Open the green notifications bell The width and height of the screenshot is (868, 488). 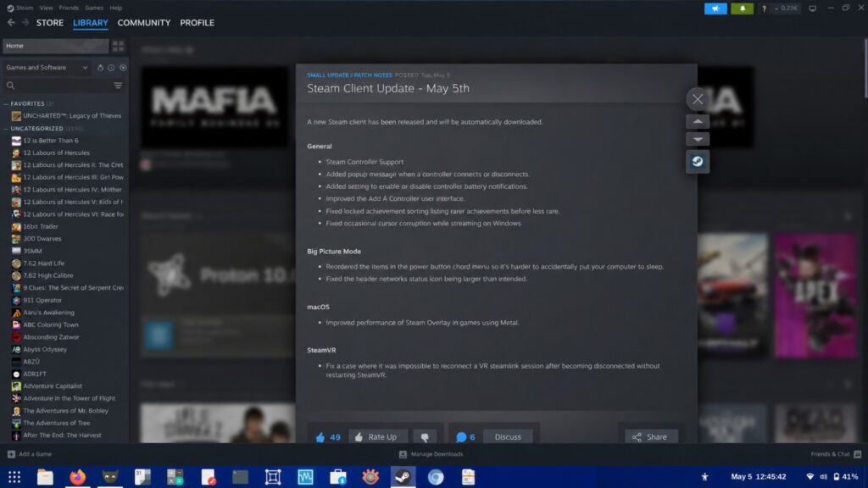point(742,8)
